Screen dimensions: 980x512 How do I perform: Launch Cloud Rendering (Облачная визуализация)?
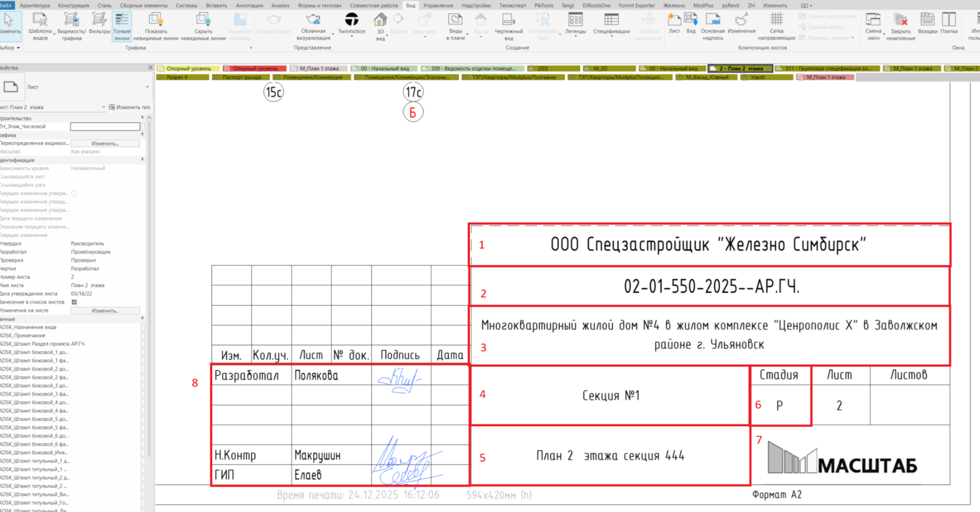(313, 26)
